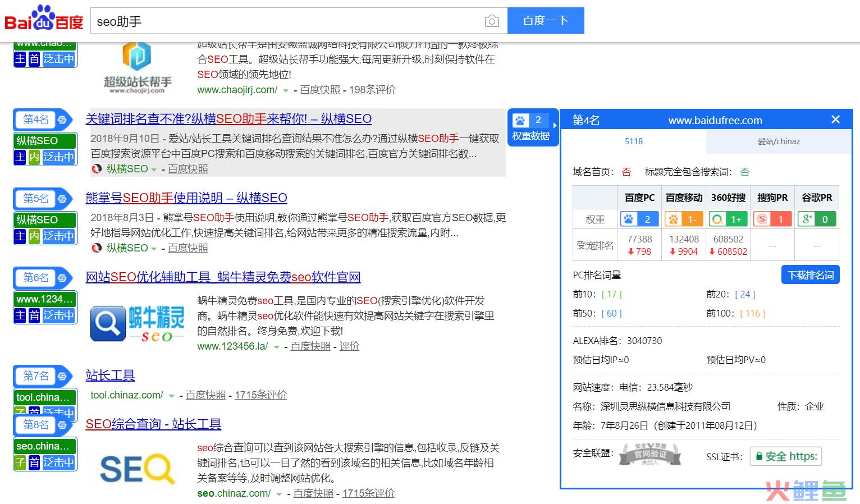Open dropdown arrow after www.123456.la/
The width and height of the screenshot is (860, 504).
coord(276,347)
